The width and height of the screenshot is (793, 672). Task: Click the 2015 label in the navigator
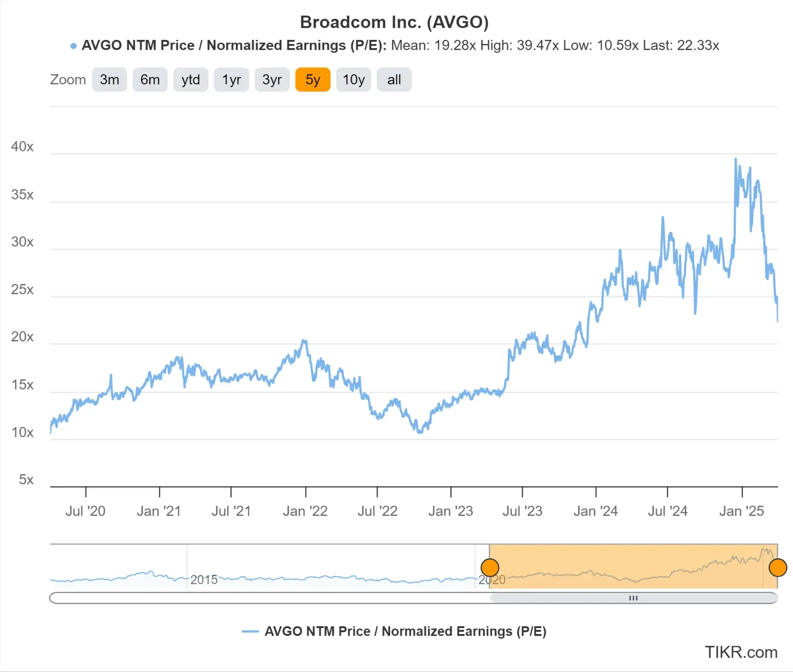[x=204, y=579]
